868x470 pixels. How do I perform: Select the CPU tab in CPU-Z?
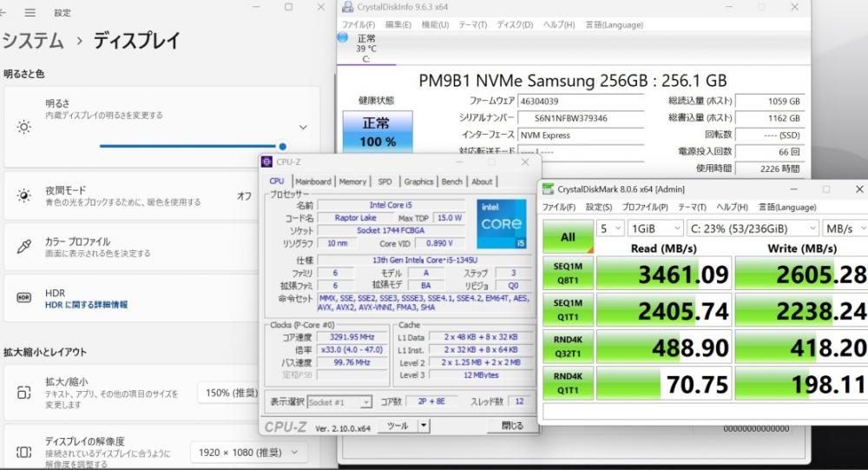[x=277, y=182]
